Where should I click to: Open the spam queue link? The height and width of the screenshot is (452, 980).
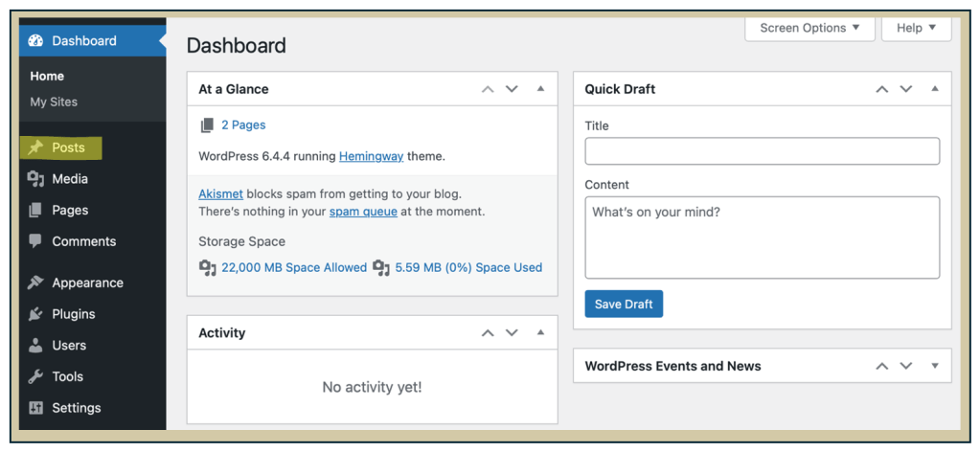[363, 211]
